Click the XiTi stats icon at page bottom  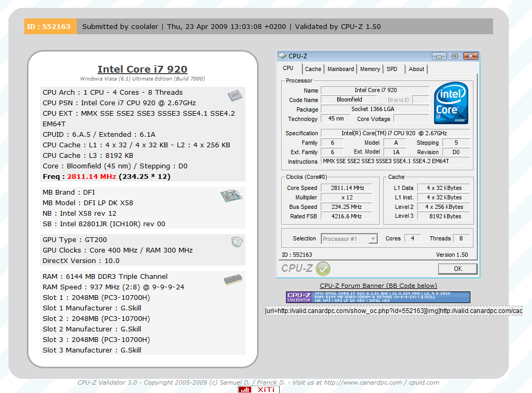(x=259, y=389)
